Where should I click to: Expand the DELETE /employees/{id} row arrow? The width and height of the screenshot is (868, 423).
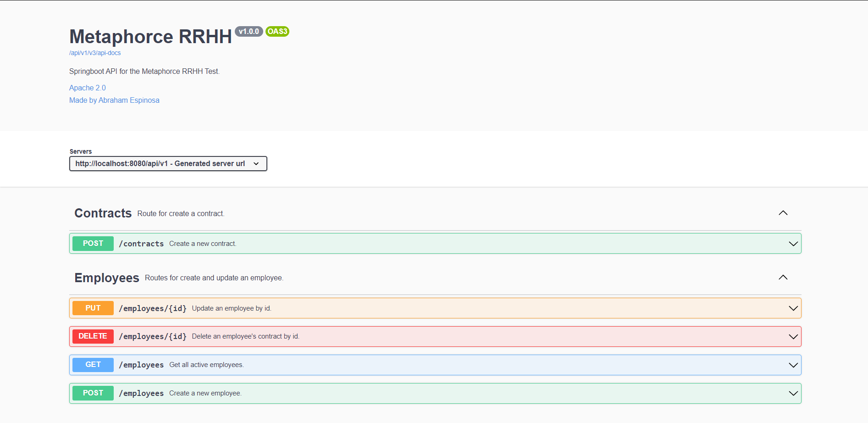(793, 337)
